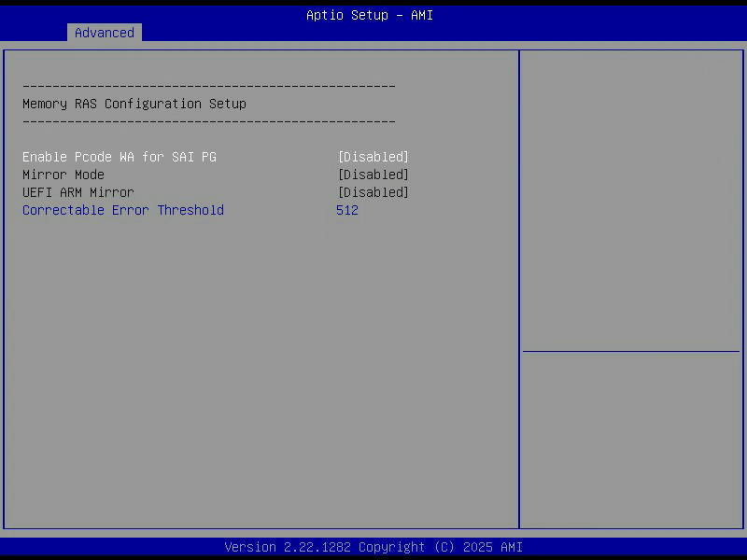The width and height of the screenshot is (747, 560).
Task: Click the 512 threshold value field
Action: coord(347,210)
